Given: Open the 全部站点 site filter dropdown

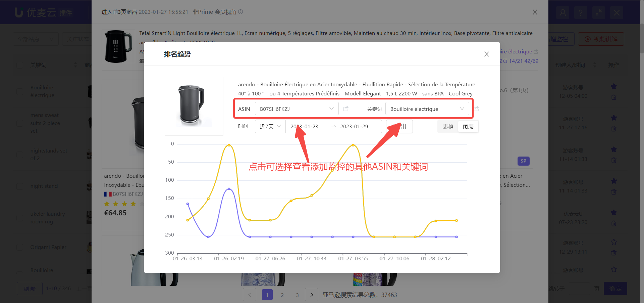Looking at the screenshot, I should [x=36, y=39].
